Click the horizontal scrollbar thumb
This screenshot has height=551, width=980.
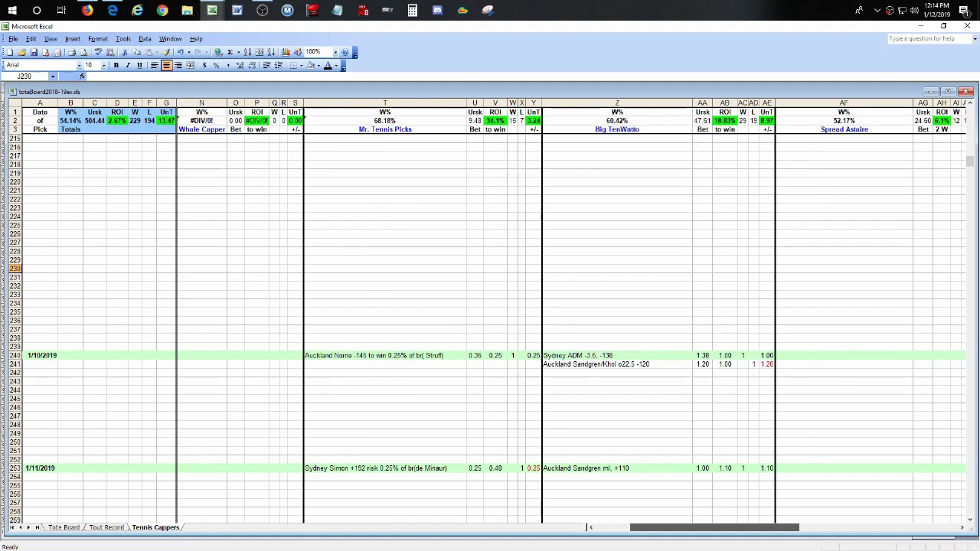click(714, 527)
